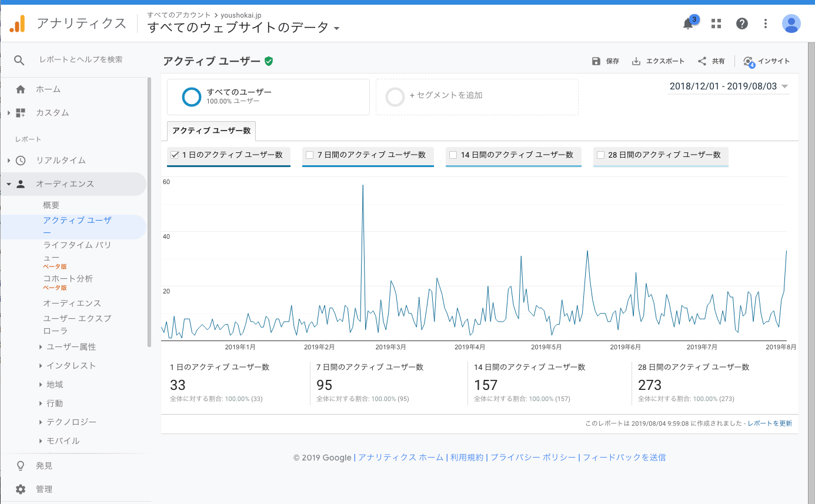Enable the 28日間のアクティブ ユーザー数 checkbox

tap(600, 155)
